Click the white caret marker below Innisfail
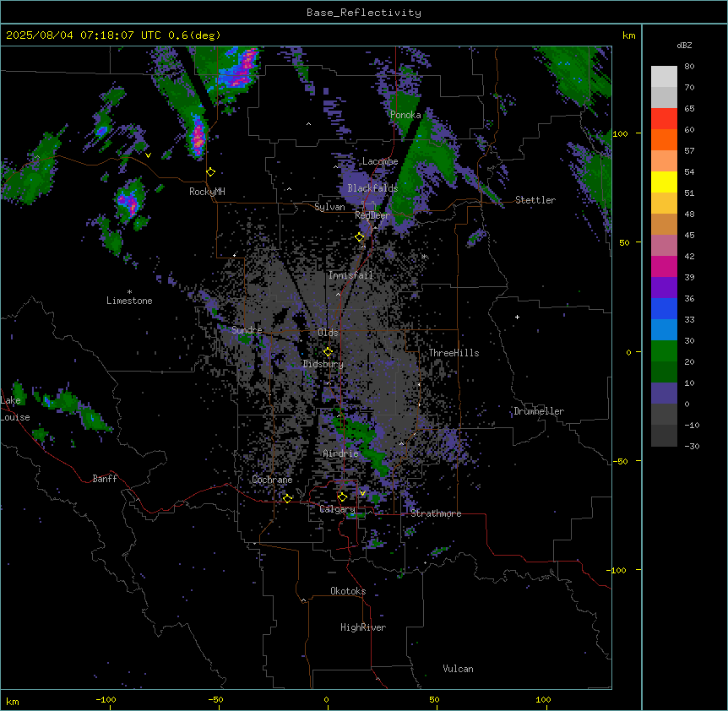 click(338, 294)
